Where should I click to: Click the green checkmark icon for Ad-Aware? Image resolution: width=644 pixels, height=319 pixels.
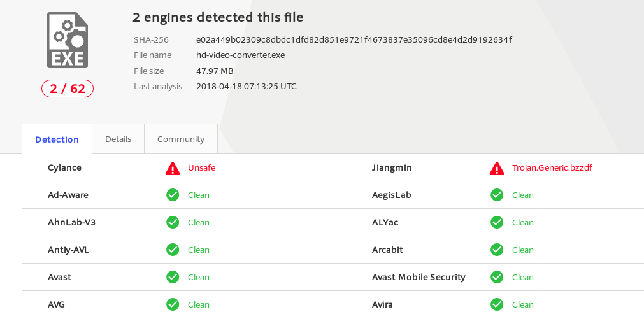tap(173, 195)
